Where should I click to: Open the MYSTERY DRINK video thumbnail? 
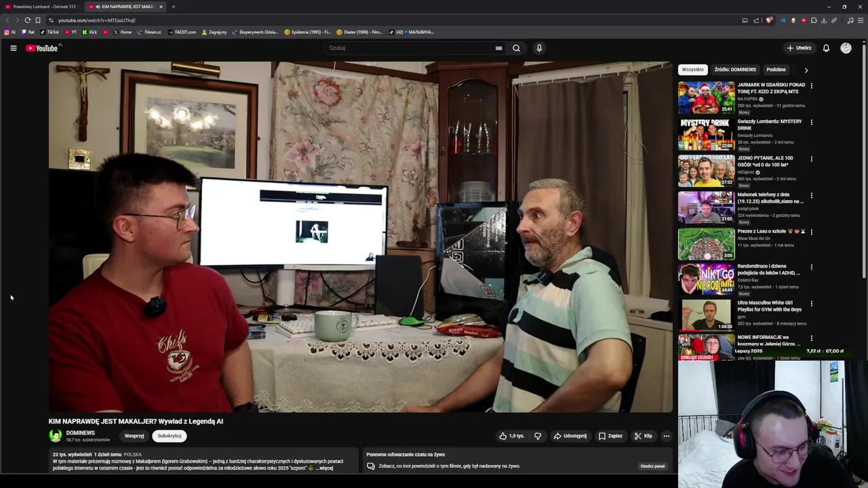click(706, 134)
